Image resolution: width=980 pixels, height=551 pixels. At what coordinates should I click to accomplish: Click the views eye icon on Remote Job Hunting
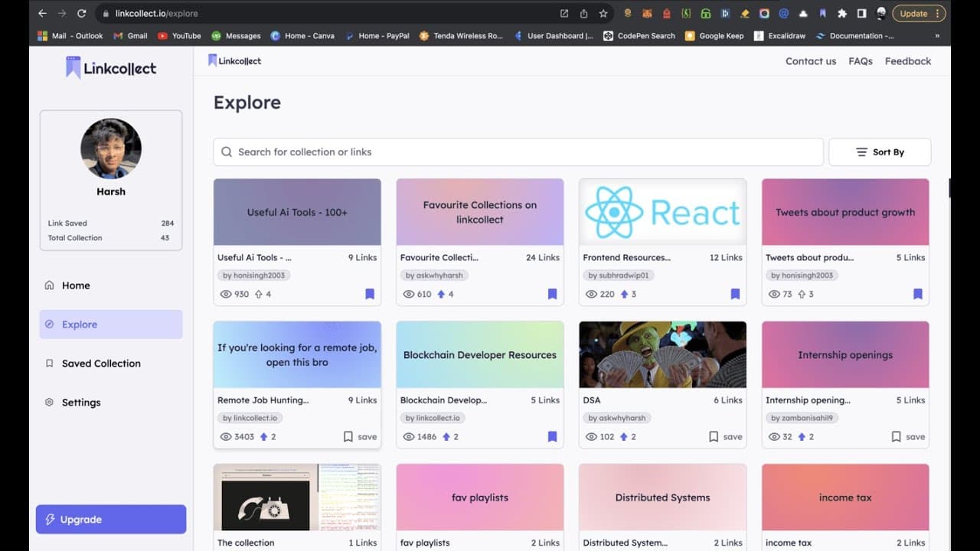click(x=226, y=437)
